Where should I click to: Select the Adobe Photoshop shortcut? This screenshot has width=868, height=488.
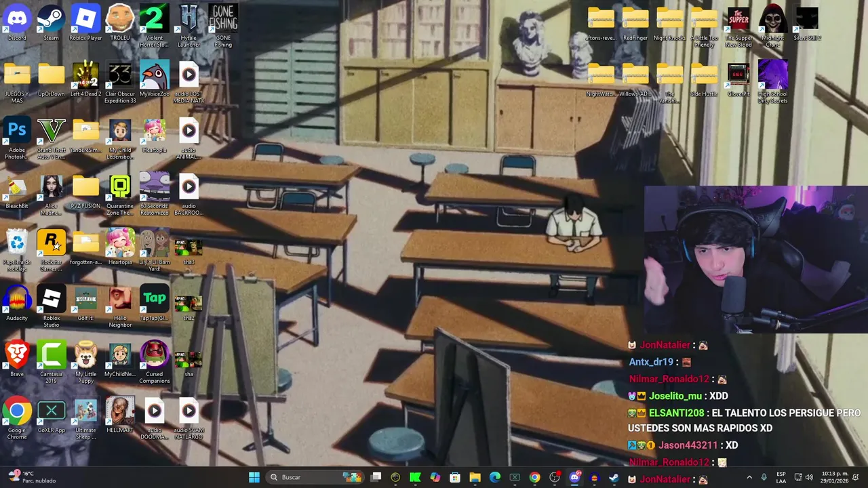tap(17, 138)
